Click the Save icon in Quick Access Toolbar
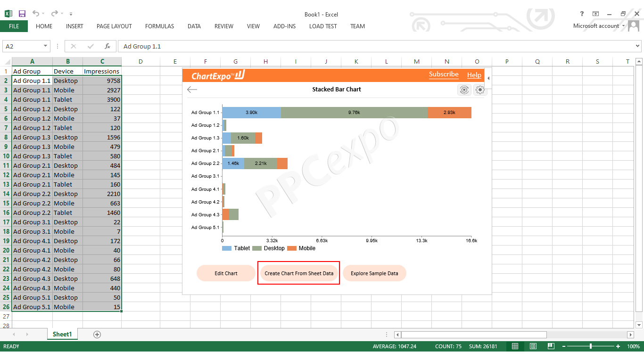 [x=22, y=14]
